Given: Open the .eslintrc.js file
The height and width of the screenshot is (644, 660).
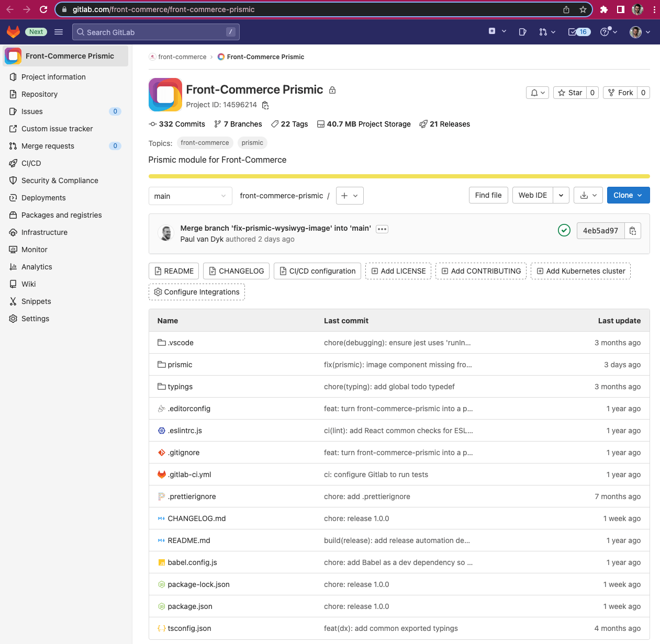Looking at the screenshot, I should pos(185,431).
